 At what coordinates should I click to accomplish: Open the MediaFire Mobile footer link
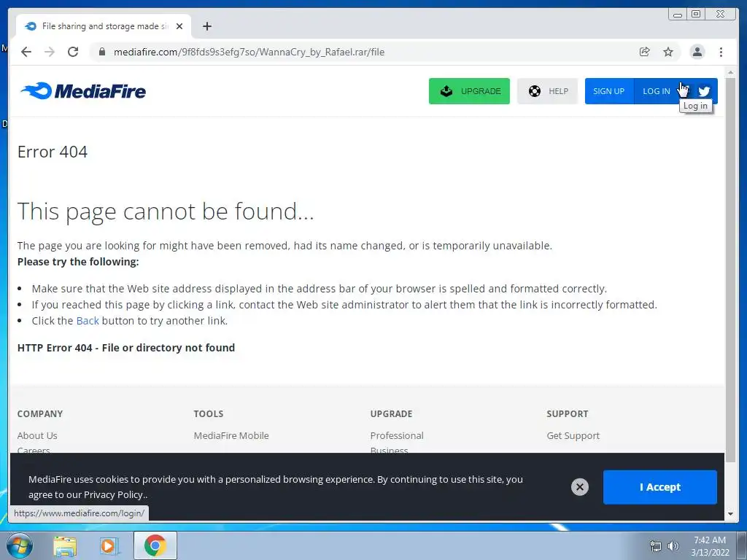tap(231, 435)
